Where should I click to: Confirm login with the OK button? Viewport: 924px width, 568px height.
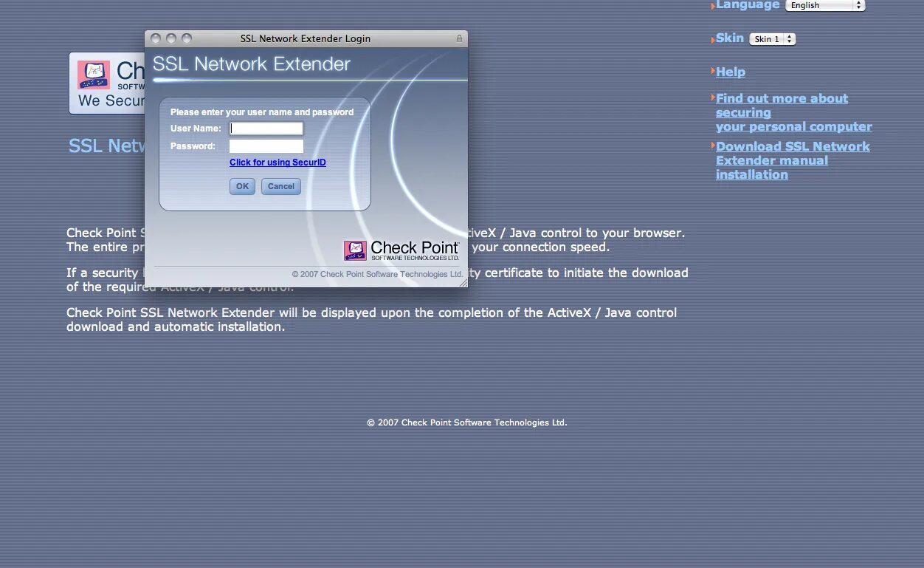click(242, 186)
